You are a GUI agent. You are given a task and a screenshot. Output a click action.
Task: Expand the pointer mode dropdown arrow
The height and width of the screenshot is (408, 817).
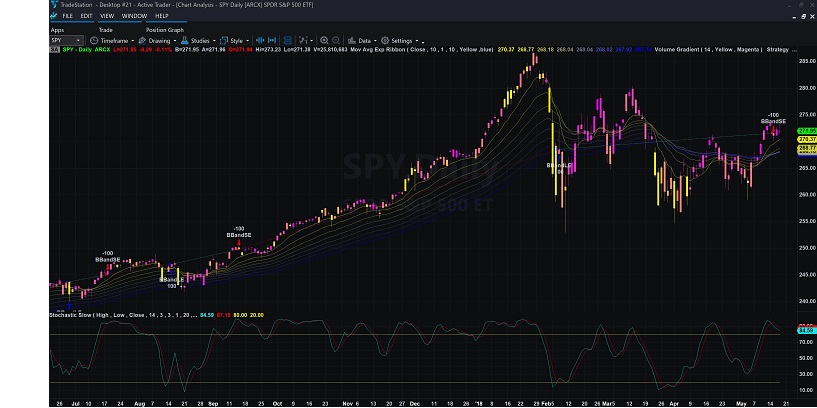tap(312, 41)
